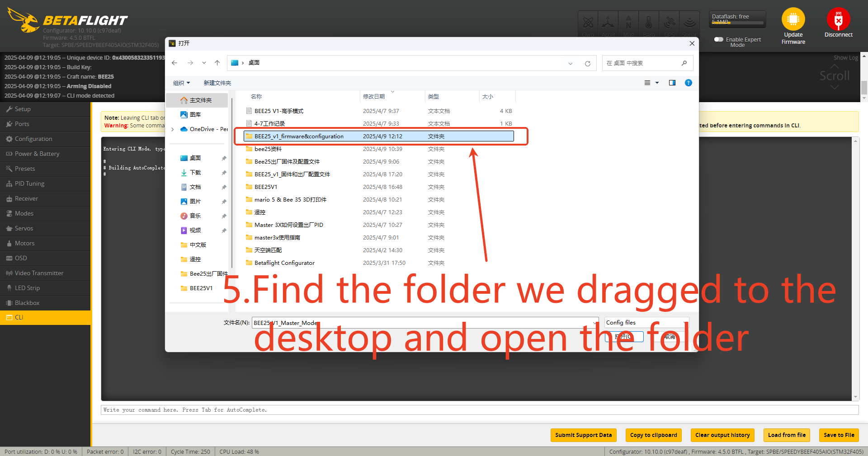This screenshot has width=868, height=456.
Task: Click the search box in 桌面
Action: click(x=647, y=63)
